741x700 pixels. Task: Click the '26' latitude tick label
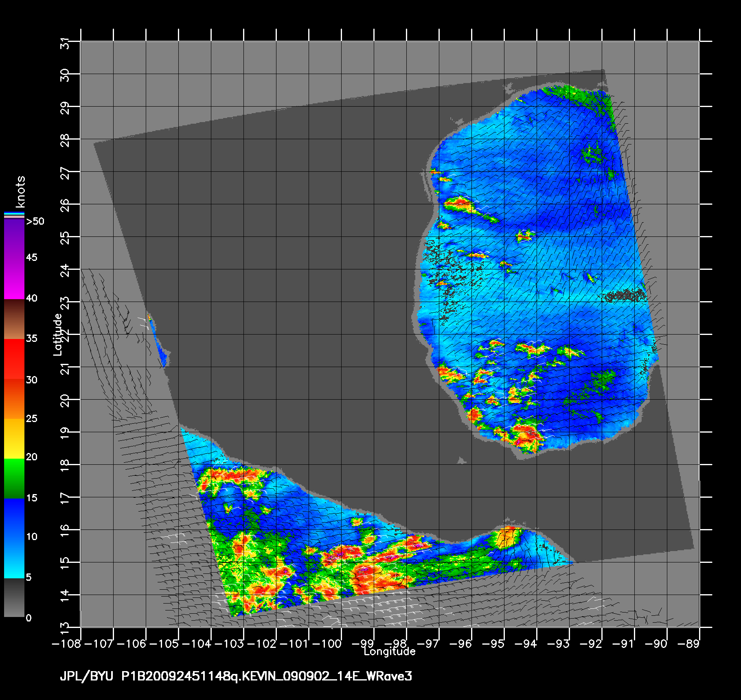pyautogui.click(x=65, y=206)
